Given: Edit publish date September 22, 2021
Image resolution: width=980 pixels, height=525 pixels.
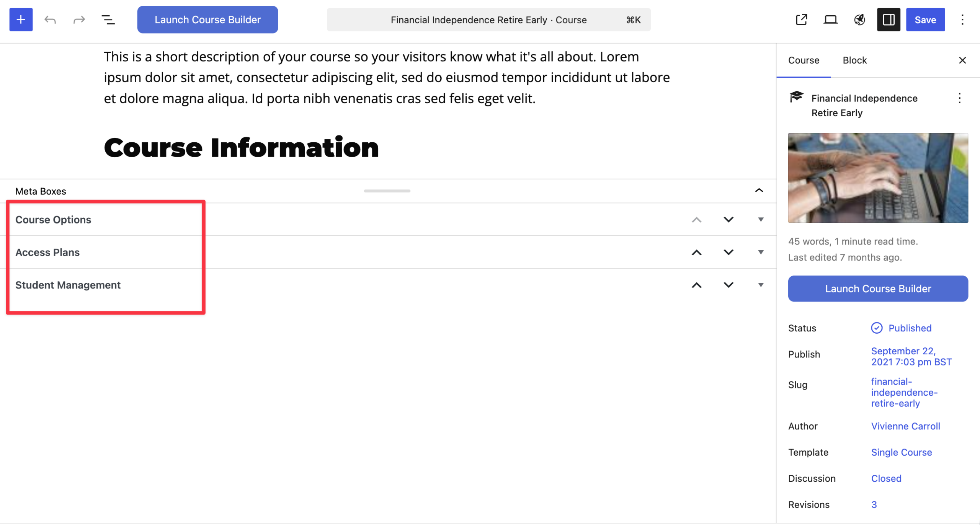Looking at the screenshot, I should pos(911,356).
